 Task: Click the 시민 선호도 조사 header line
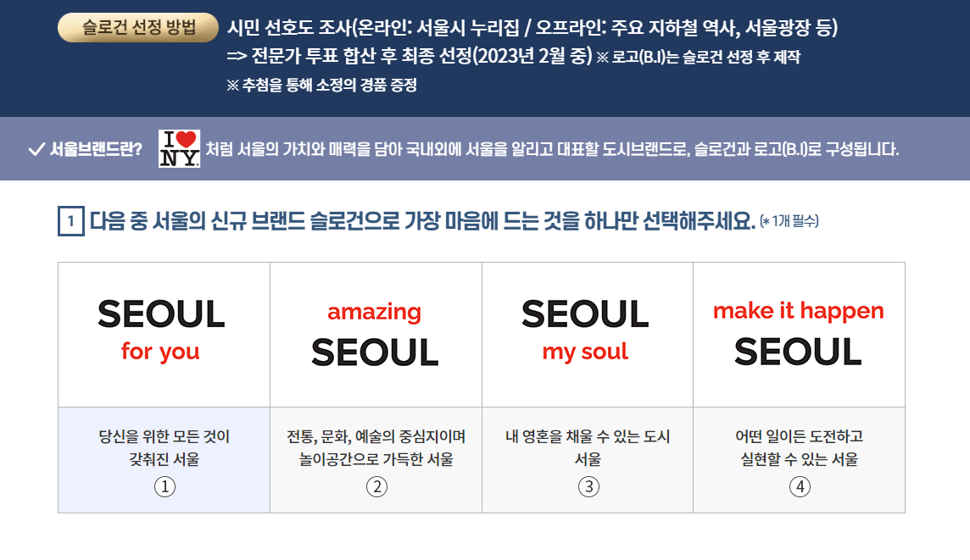click(x=532, y=28)
